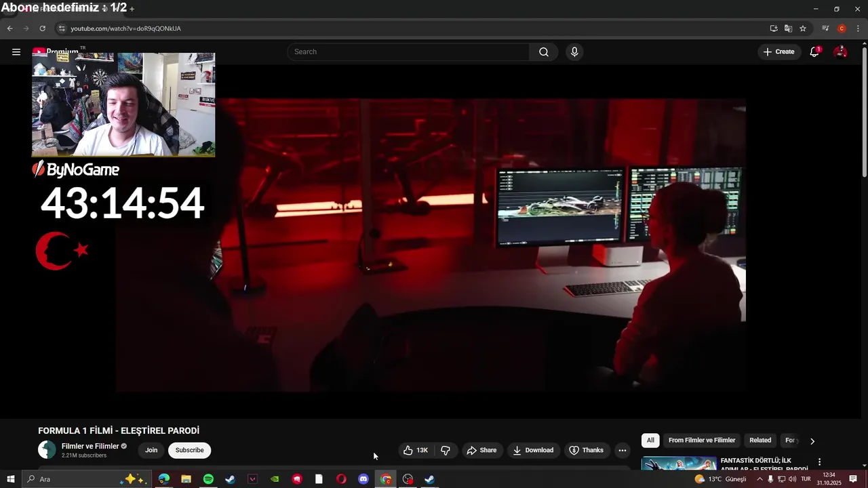Go back with the browser back arrow
Screen dimensions: 868x488
(9, 28)
